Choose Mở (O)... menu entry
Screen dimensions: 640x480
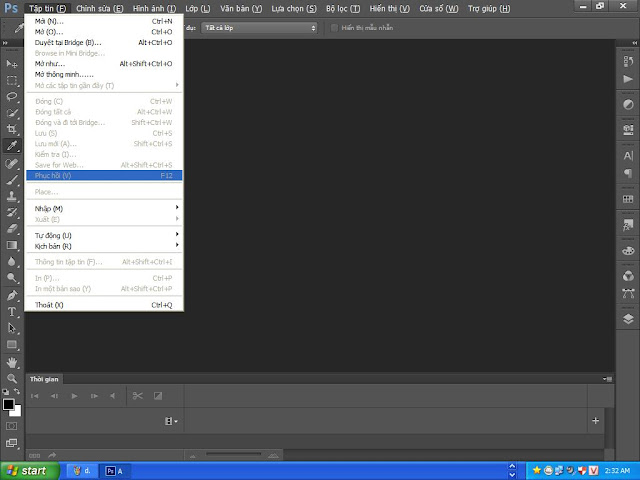point(104,32)
